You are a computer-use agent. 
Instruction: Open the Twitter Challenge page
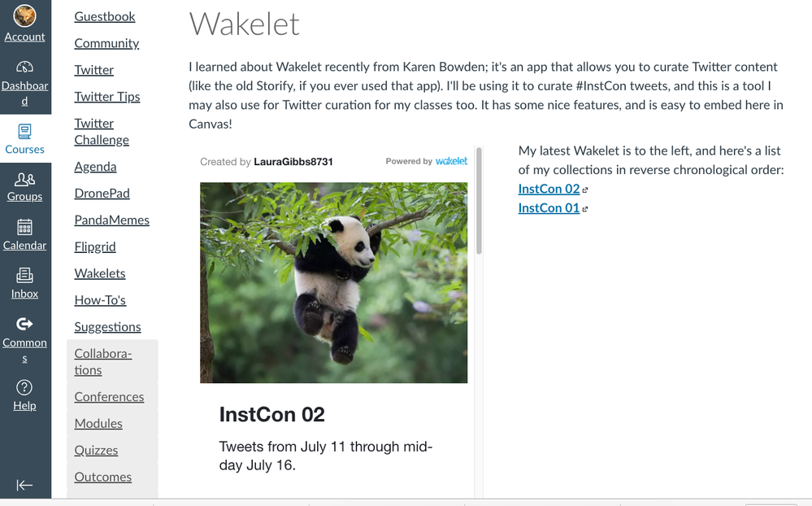click(101, 131)
